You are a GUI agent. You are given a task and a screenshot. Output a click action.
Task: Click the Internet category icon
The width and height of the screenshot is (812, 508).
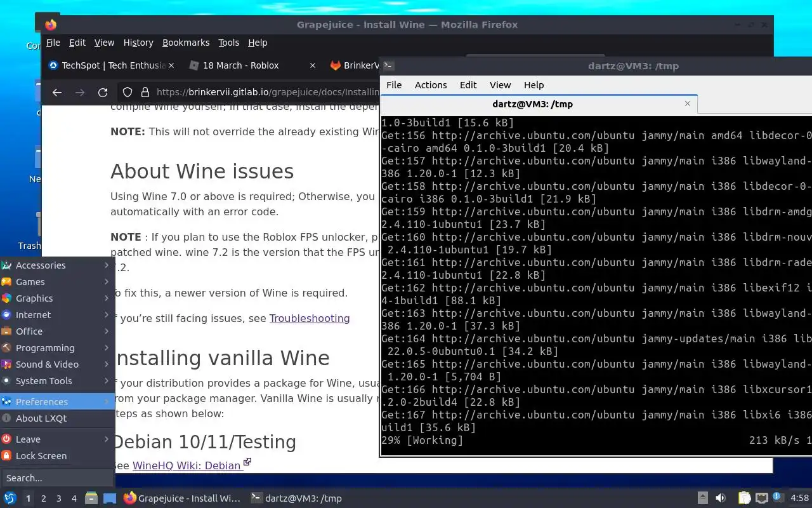6,315
